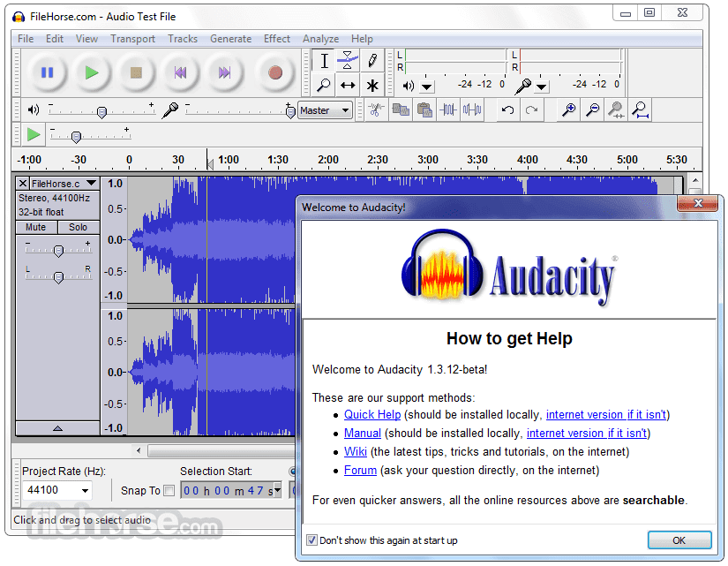Click the Silence audio toolbar icon
Screen dimensions: 728x566
[x=472, y=110]
